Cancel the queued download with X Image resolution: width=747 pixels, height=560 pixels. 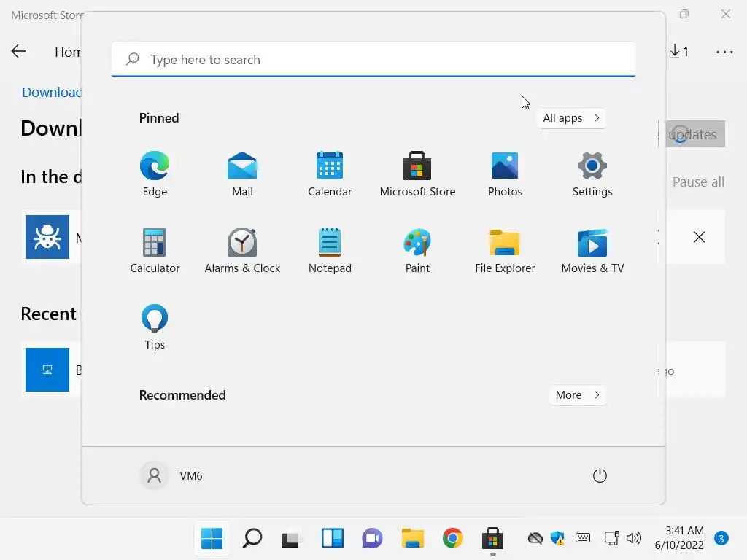699,237
